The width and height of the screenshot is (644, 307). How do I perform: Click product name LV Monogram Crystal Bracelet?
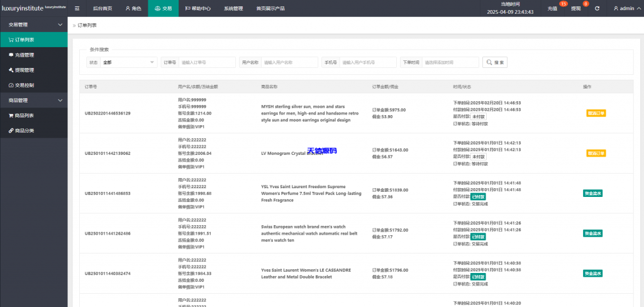[292, 153]
